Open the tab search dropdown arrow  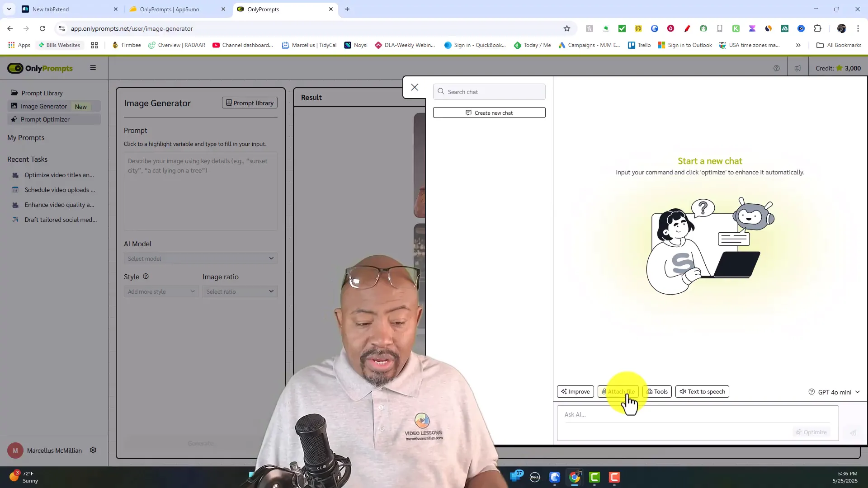coord(9,9)
